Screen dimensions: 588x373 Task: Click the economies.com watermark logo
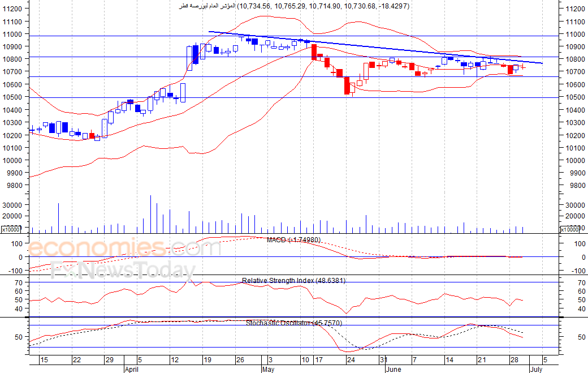(124, 248)
